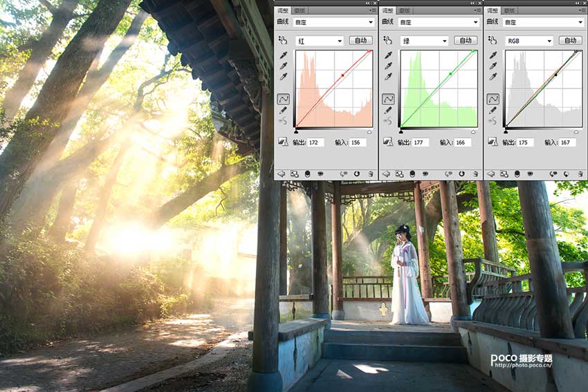Select the 调整 tab in the RGB panel
Image resolution: width=588 pixels, height=392 pixels.
pos(493,10)
